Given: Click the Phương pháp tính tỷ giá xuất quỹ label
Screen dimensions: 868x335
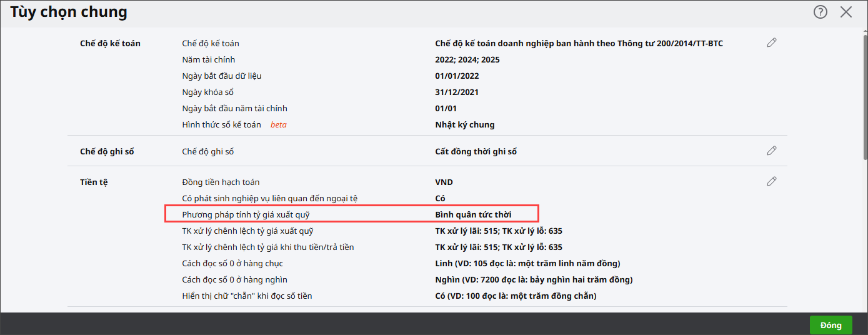Looking at the screenshot, I should click(246, 214).
